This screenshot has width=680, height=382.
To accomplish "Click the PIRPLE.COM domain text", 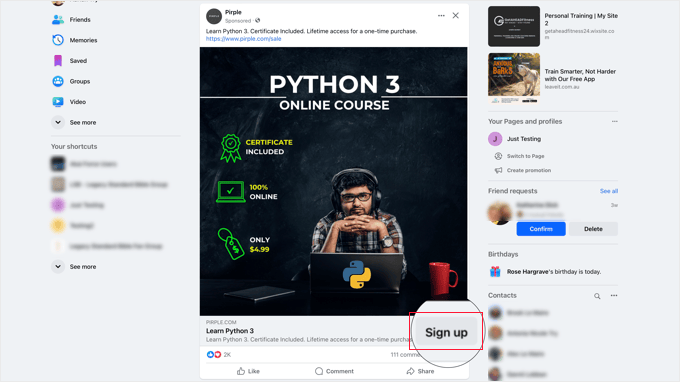I will click(221, 322).
